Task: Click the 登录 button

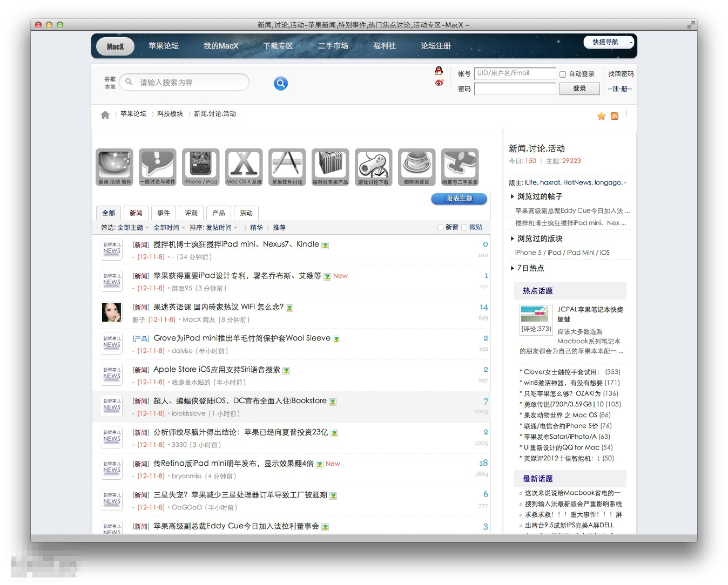Action: coord(579,89)
